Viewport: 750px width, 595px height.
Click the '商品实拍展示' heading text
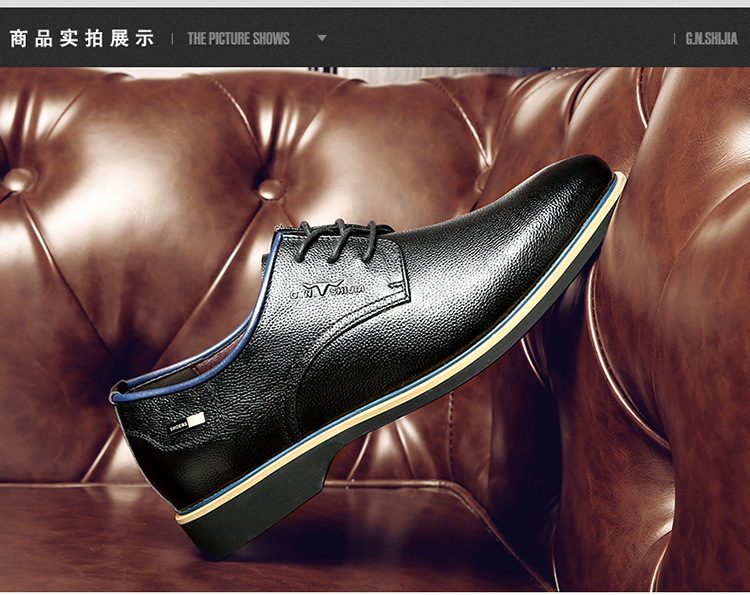82,38
